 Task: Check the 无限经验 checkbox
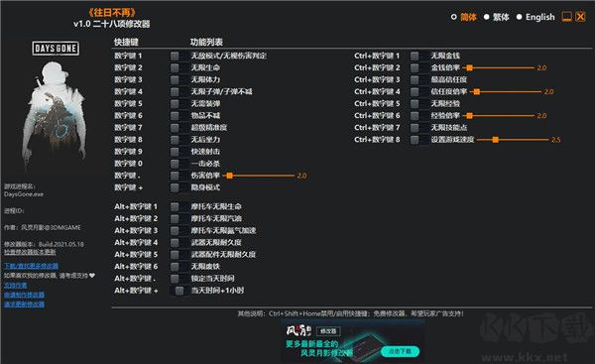pos(415,103)
